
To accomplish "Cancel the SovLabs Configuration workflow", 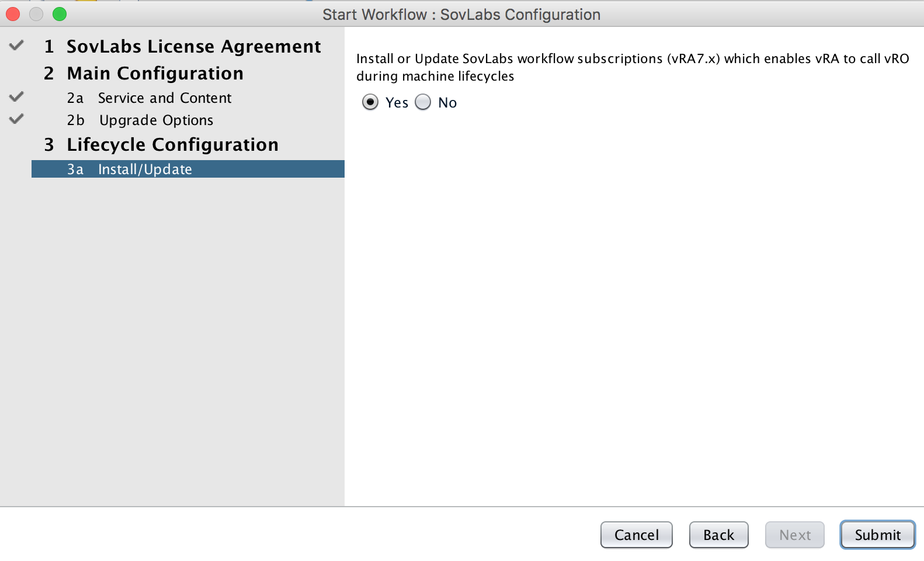I will (636, 535).
